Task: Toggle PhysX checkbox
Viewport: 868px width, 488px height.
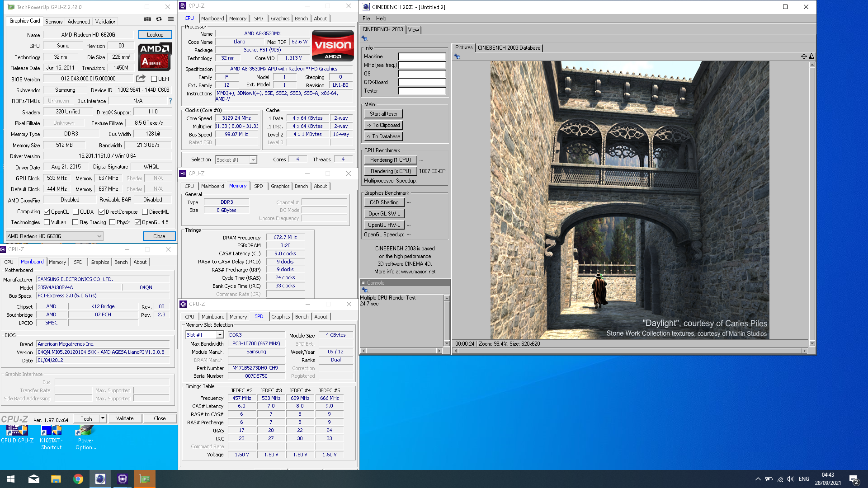Action: (x=112, y=222)
